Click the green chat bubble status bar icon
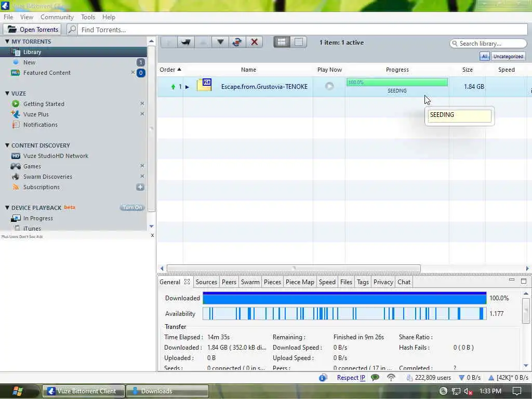Viewport: 532px width, 399px height. pos(375,377)
